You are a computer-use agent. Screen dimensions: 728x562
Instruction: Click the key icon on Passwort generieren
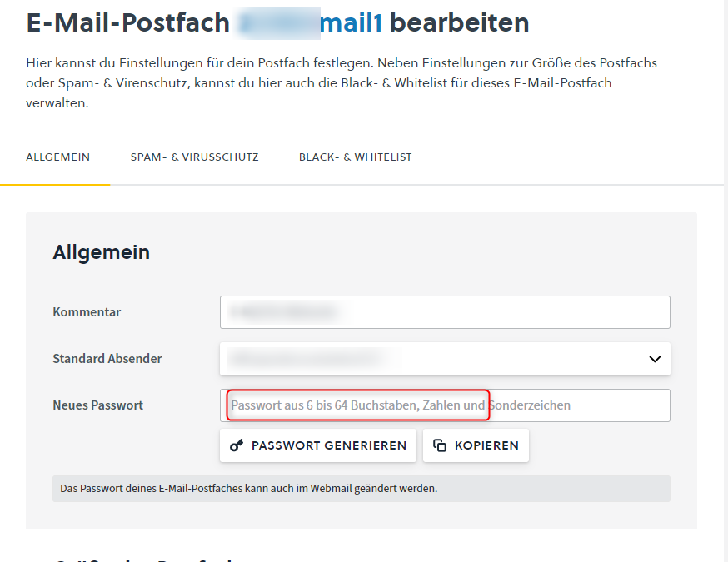(x=237, y=445)
